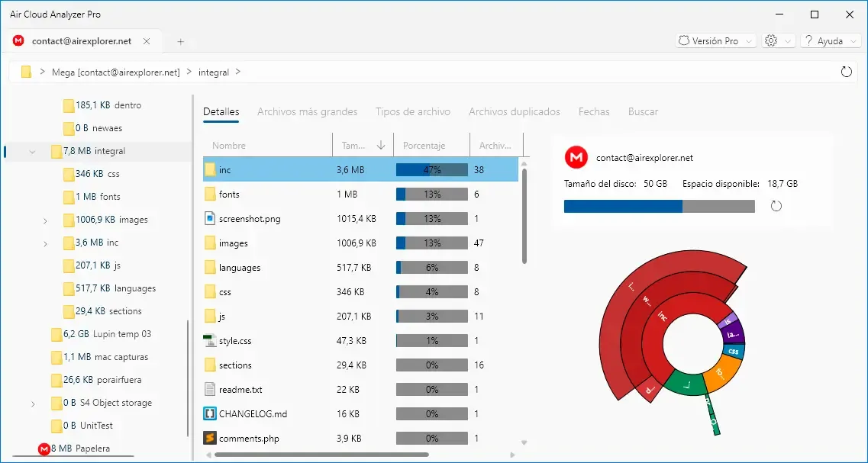Open the settings gear dropdown
Screen dimensions: 868x463
click(x=779, y=41)
